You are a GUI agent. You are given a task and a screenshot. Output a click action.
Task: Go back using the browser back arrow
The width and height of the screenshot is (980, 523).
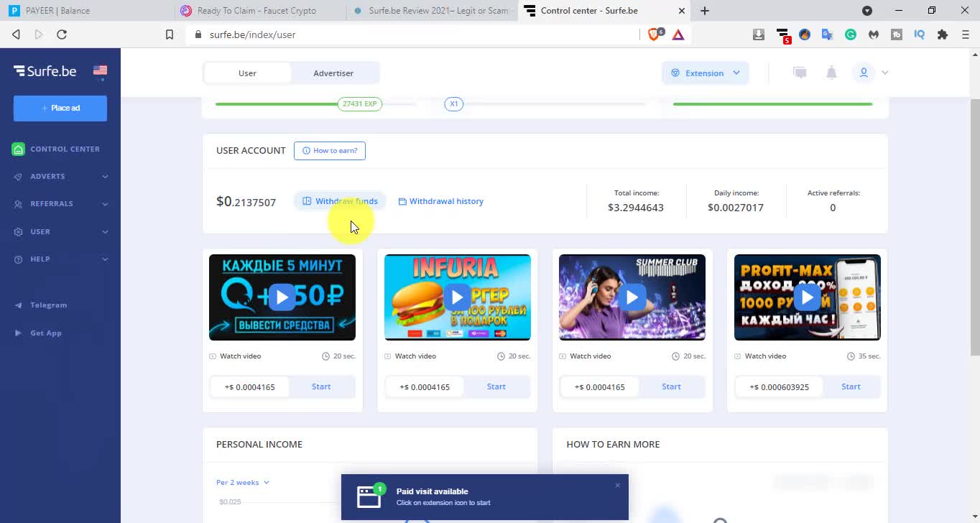16,34
